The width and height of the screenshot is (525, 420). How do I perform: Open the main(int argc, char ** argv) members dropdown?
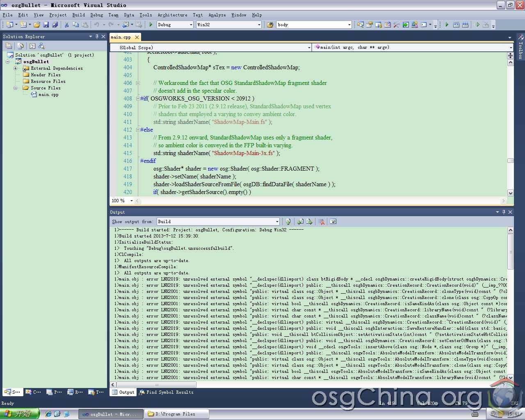point(511,48)
